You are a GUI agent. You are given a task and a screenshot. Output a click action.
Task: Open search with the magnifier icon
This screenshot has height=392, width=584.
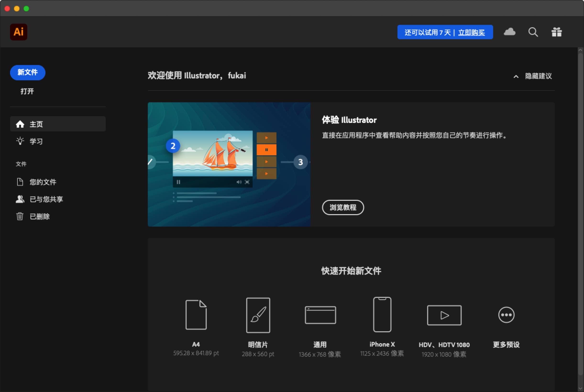pos(533,32)
